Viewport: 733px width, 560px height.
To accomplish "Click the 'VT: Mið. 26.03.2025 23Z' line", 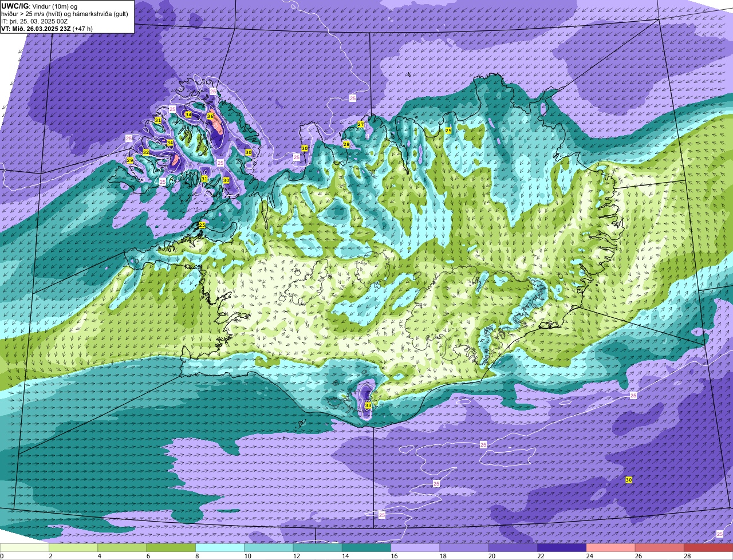I will coord(36,29).
